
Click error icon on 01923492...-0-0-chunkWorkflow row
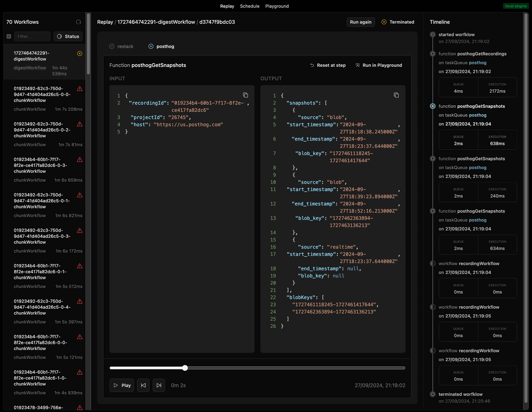(80, 89)
